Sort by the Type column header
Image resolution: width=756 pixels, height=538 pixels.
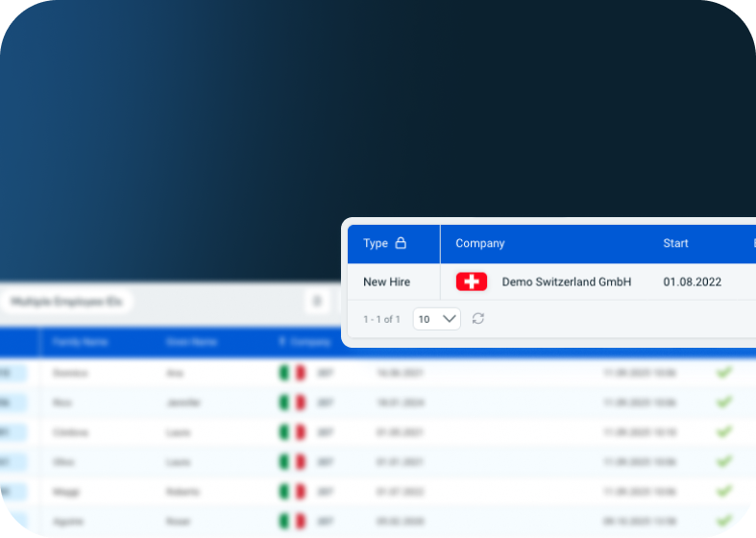375,243
